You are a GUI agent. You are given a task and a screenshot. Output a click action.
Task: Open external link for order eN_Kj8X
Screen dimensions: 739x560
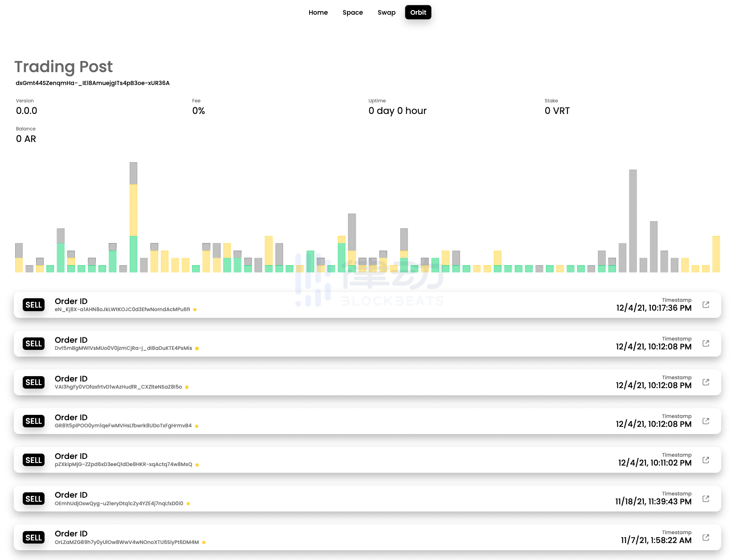click(706, 304)
